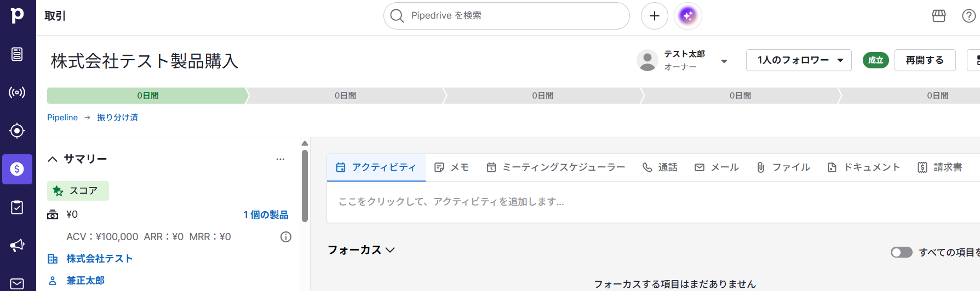Open the Campaigns megaphone sidebar icon
This screenshot has width=980, height=291.
click(x=17, y=246)
